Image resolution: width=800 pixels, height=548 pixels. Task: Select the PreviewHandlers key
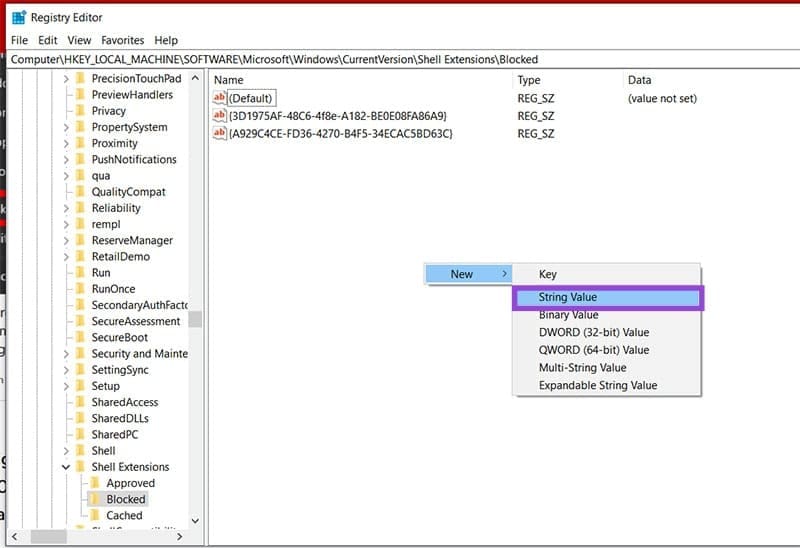point(132,95)
